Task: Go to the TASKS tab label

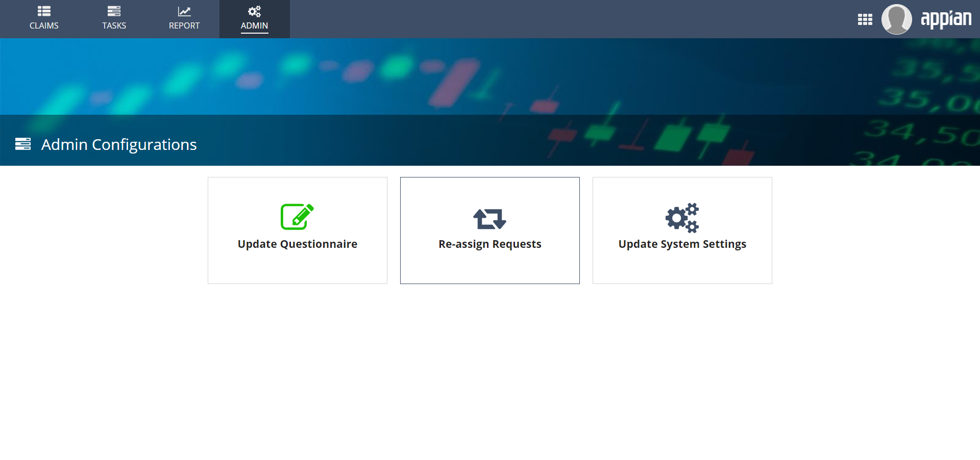Action: pos(114,25)
